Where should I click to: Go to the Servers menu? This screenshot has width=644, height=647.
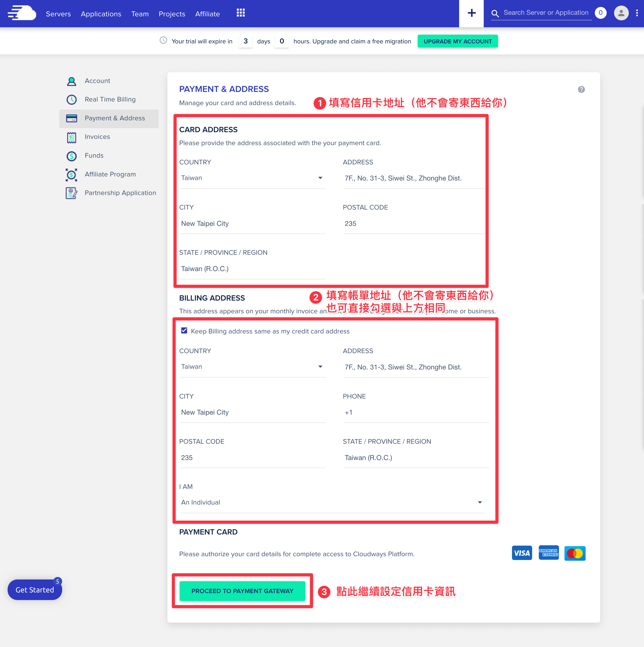coord(58,14)
